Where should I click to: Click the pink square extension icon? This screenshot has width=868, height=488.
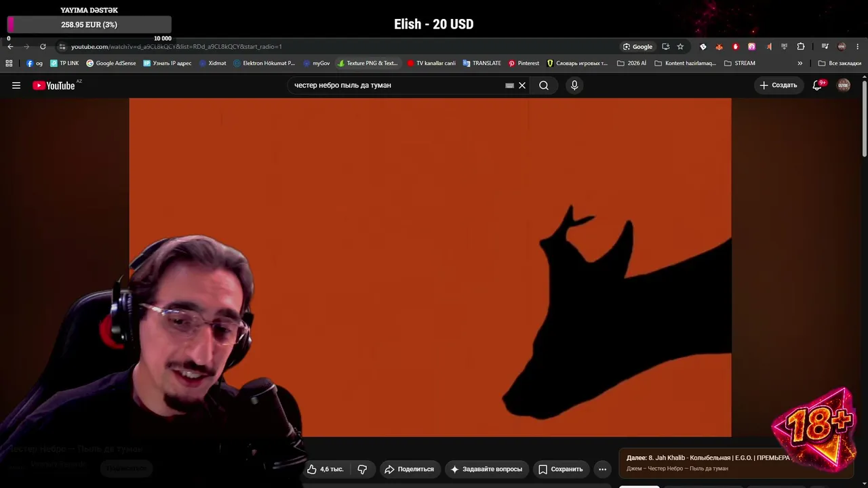pos(751,47)
